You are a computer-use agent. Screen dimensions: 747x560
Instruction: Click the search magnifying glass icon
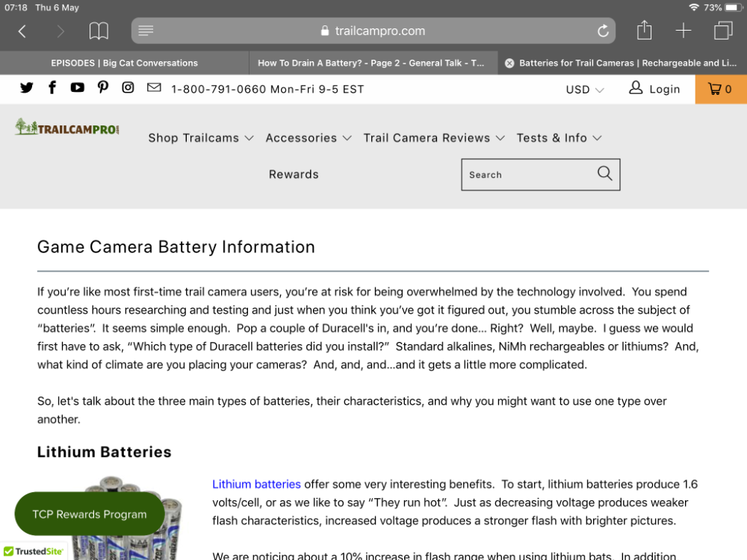pos(604,173)
